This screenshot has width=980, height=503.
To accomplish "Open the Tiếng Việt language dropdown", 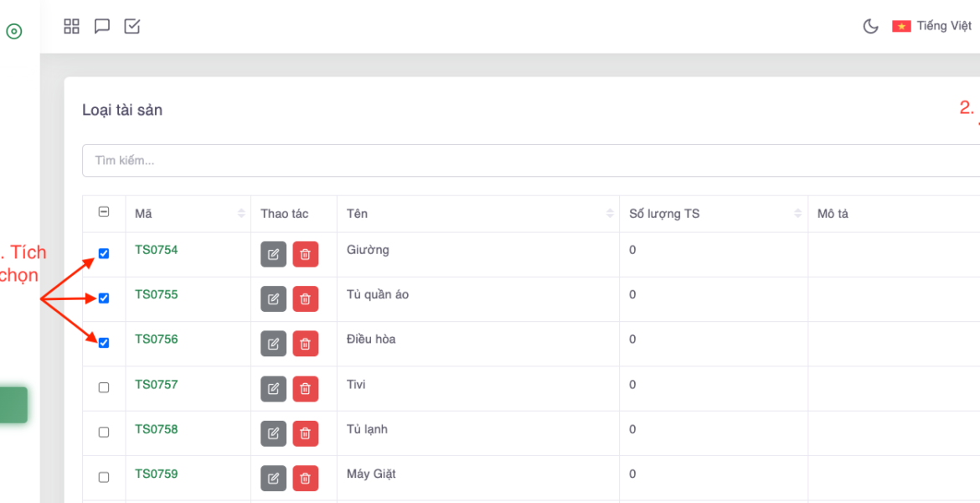I will [932, 26].
